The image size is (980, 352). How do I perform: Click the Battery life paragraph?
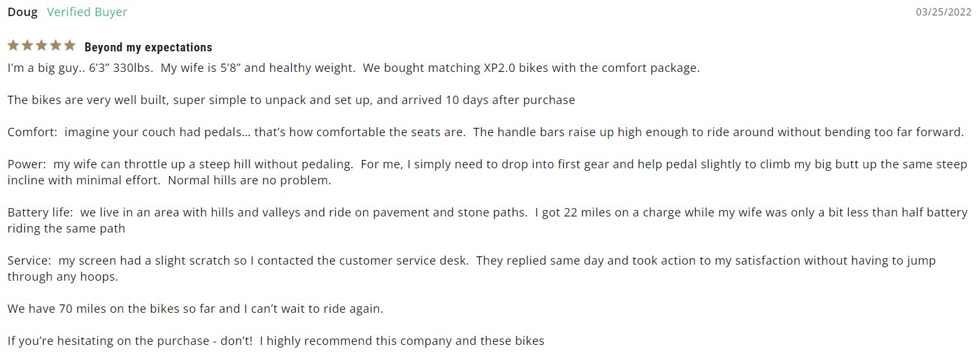[x=487, y=220]
